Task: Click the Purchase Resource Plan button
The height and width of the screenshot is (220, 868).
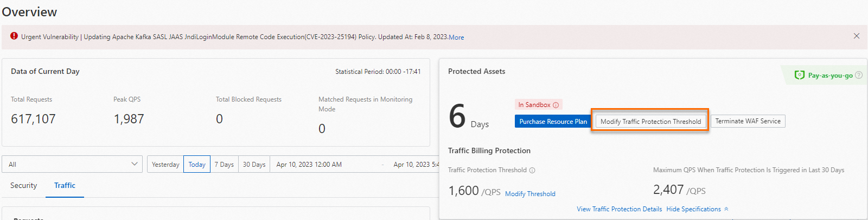Action: click(x=553, y=121)
